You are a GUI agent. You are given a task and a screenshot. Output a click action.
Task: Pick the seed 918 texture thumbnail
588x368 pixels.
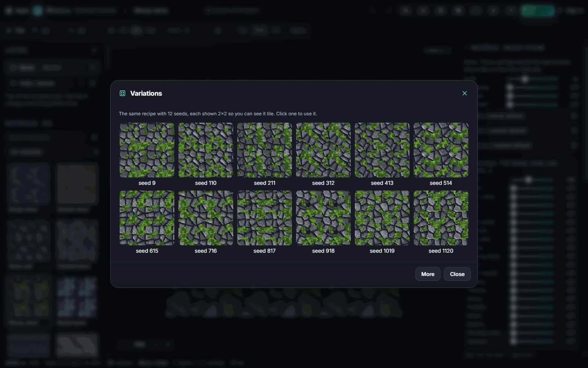pos(323,218)
